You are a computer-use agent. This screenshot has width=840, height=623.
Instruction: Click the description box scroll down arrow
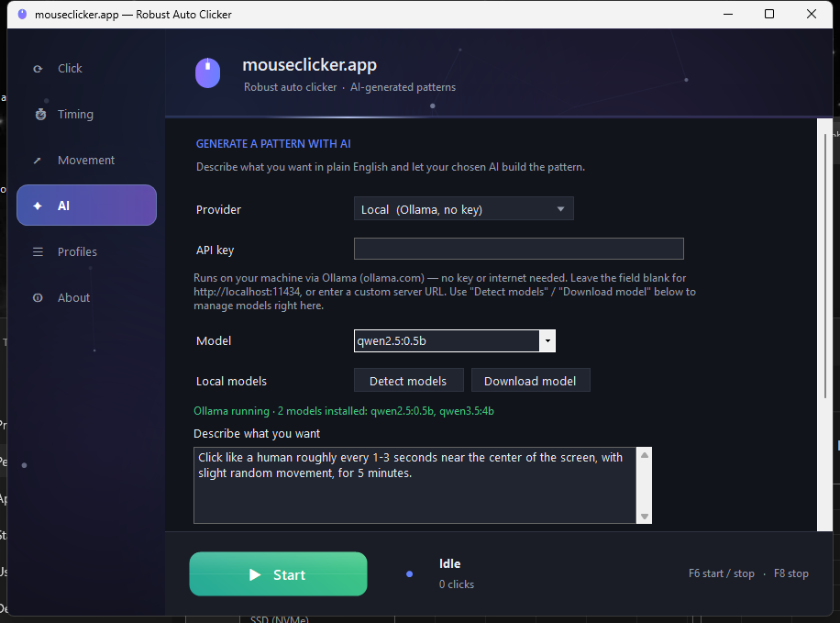coord(645,517)
